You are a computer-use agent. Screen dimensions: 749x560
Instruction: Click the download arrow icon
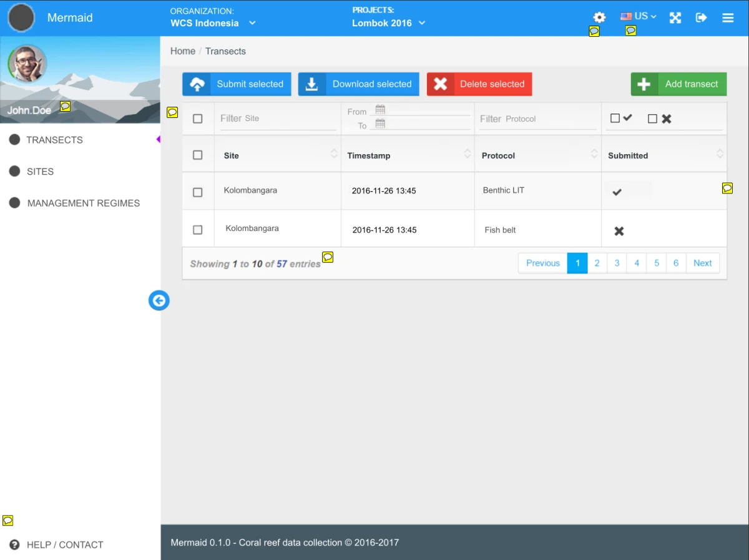tap(312, 84)
